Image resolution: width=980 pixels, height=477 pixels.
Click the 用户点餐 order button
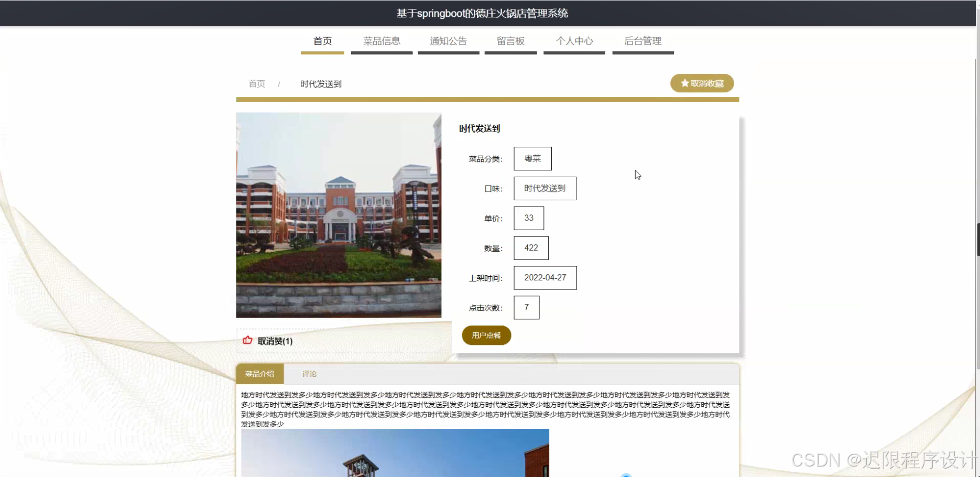coord(486,335)
